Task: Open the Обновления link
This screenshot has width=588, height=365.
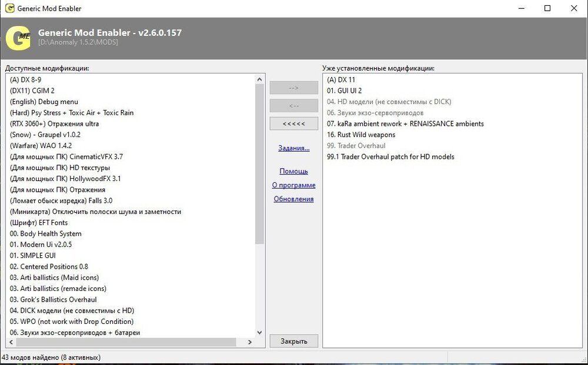Action: (x=293, y=199)
